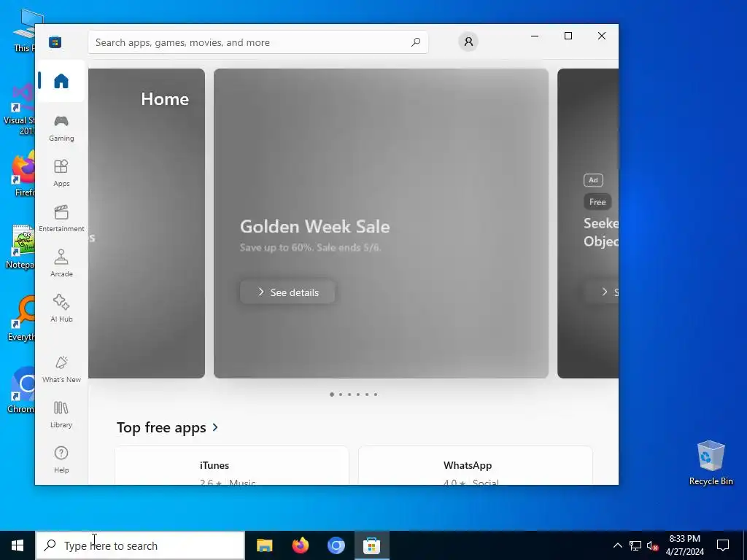Select the Visual Studio desktop shortcut
Screen dimensions: 747x560
tap(19, 109)
